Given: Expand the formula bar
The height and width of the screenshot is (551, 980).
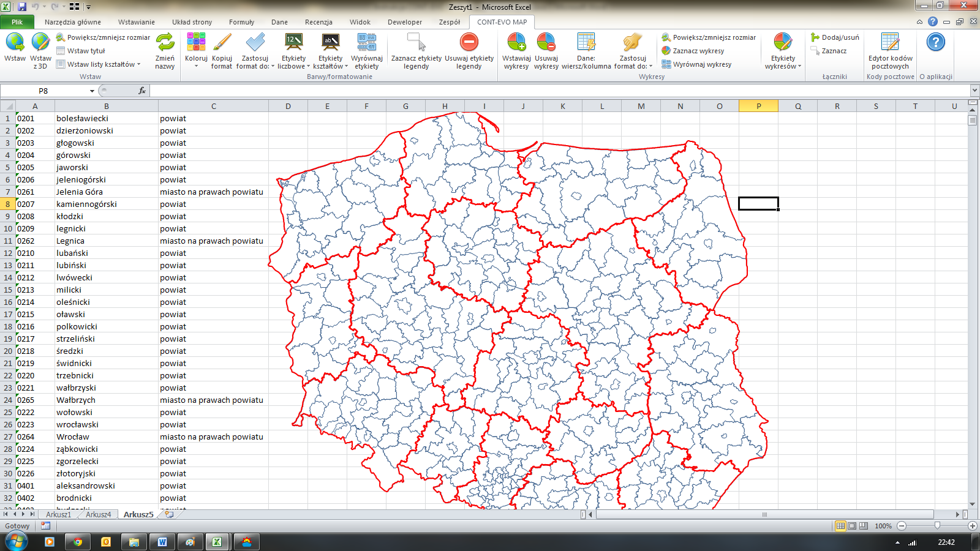Looking at the screenshot, I should pos(974,91).
